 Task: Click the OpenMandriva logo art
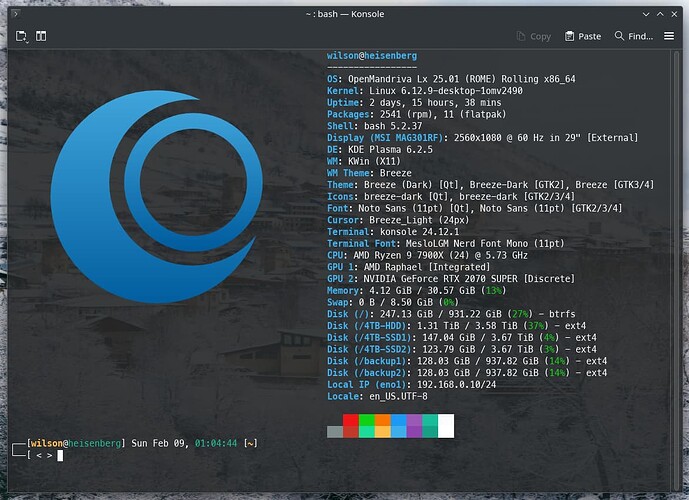click(x=157, y=196)
